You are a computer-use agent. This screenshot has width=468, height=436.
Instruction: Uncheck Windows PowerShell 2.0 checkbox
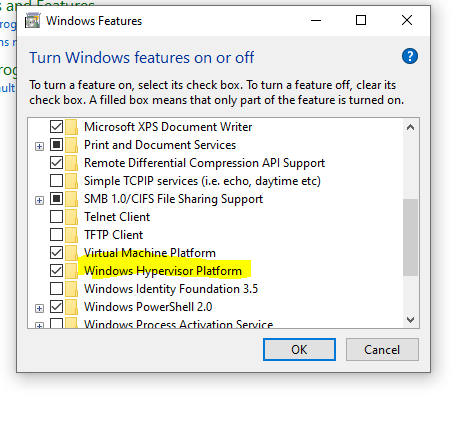click(x=56, y=307)
